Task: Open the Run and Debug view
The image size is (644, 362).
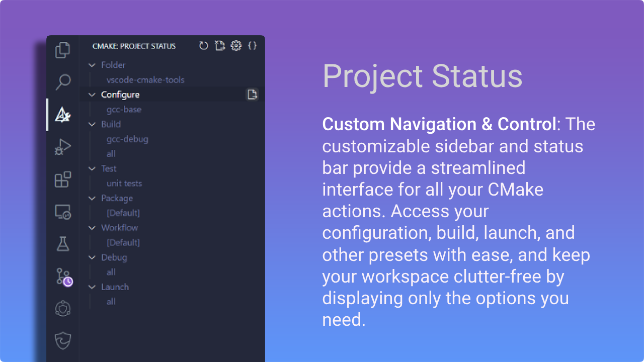Action: pyautogui.click(x=62, y=147)
